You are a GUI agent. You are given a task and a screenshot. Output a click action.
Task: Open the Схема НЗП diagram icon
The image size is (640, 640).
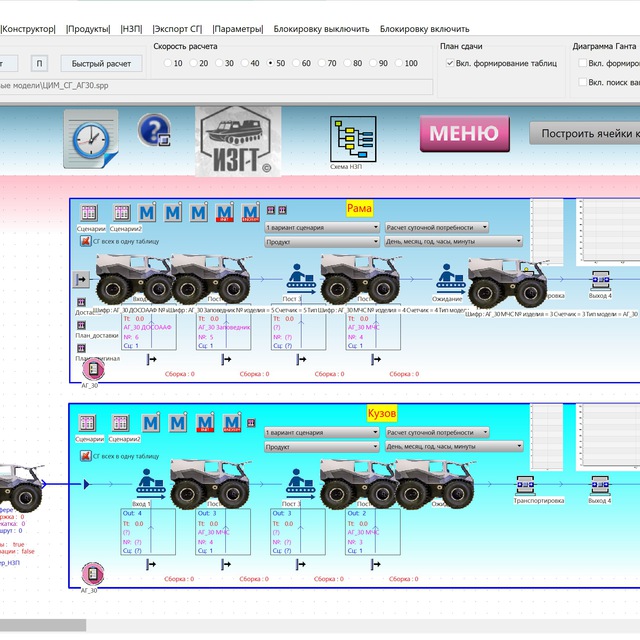click(x=353, y=139)
